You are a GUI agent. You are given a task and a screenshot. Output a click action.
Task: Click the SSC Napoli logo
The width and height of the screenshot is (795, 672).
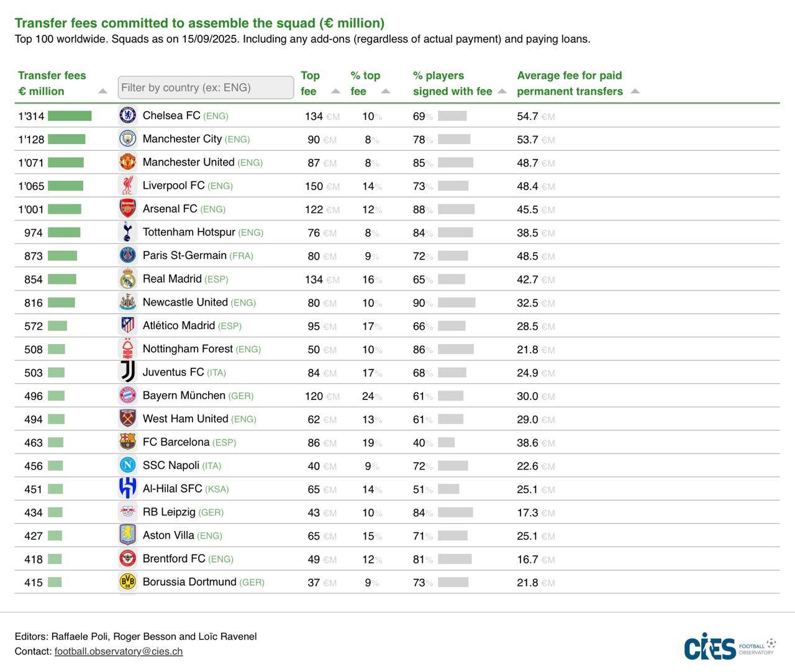127,465
